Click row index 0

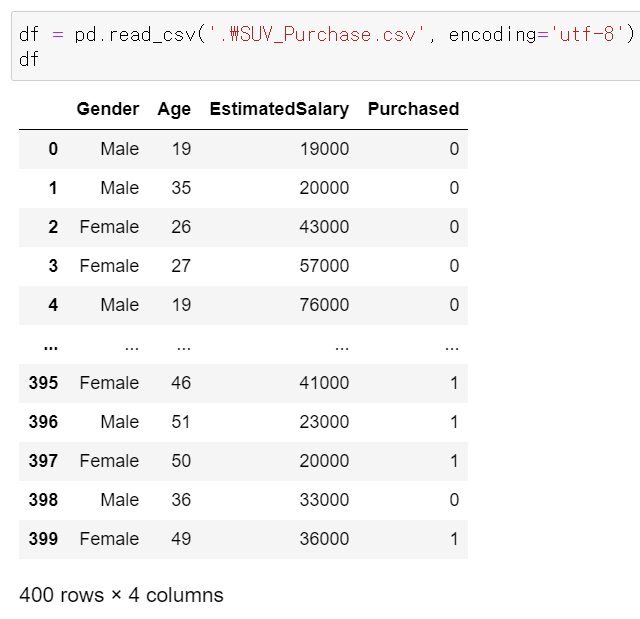click(53, 149)
